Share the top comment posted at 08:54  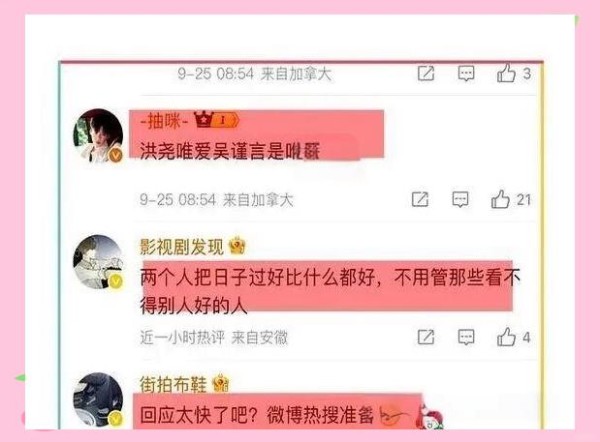(426, 73)
